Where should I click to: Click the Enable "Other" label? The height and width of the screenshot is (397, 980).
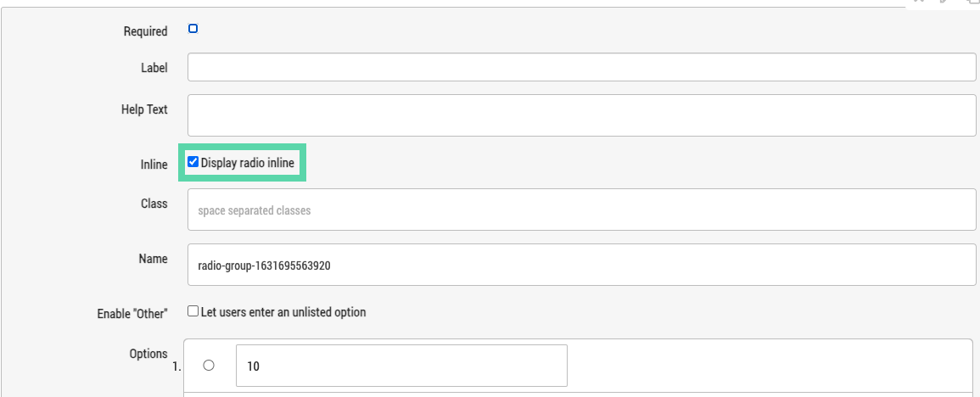132,313
